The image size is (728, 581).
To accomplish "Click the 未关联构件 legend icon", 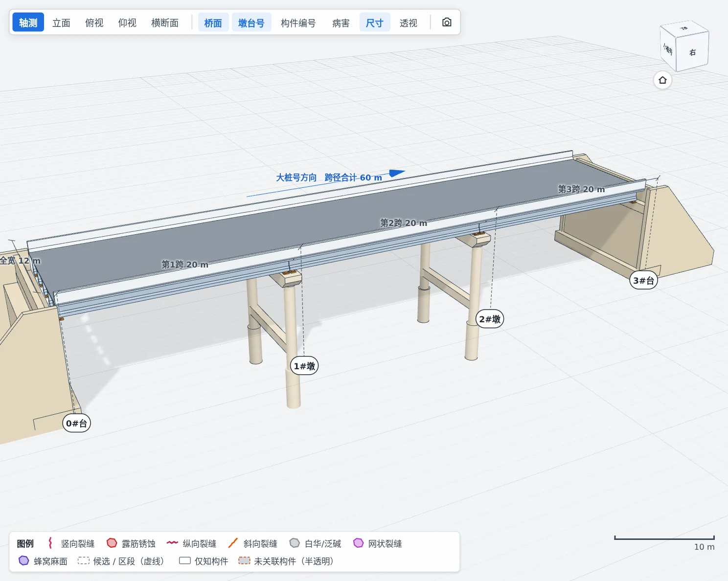I will pyautogui.click(x=244, y=560).
